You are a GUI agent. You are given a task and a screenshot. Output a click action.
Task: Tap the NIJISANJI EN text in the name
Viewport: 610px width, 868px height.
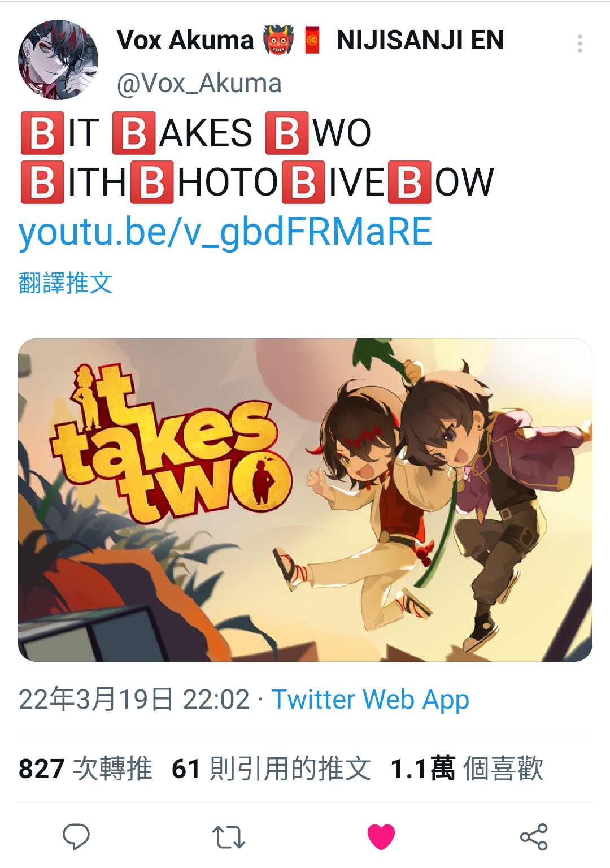point(420,40)
